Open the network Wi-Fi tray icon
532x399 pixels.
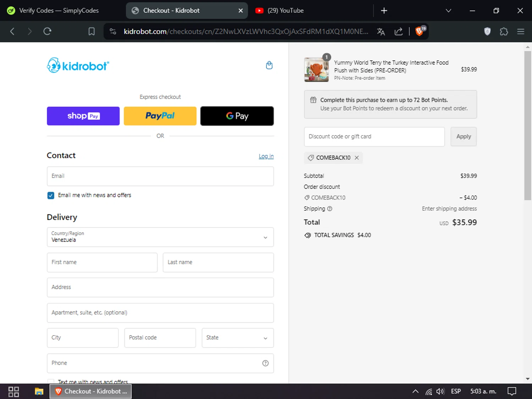pyautogui.click(x=429, y=392)
